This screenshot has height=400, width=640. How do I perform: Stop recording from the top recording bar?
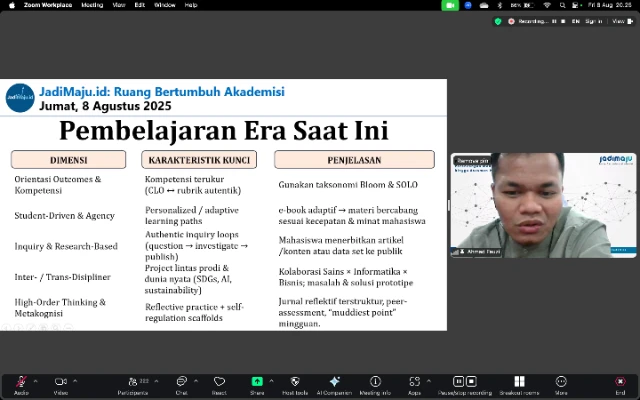563,21
